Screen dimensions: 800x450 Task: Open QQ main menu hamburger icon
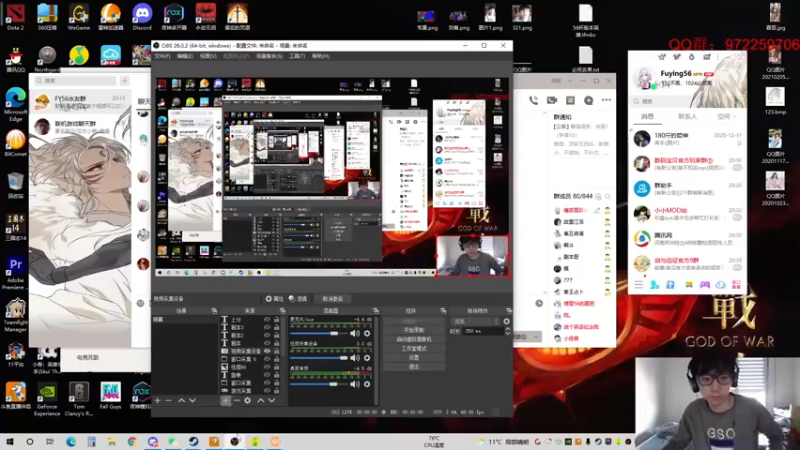(x=639, y=285)
